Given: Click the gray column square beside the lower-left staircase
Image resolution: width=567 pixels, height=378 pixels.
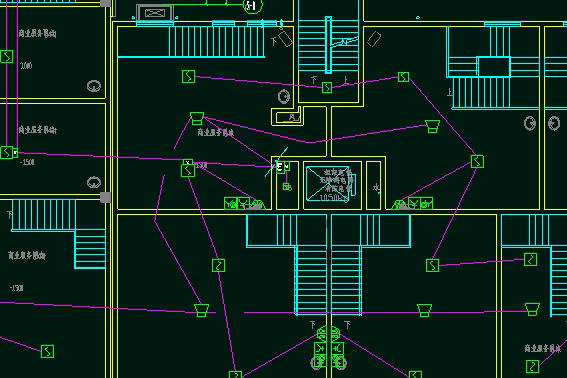Looking at the screenshot, I should [105, 198].
